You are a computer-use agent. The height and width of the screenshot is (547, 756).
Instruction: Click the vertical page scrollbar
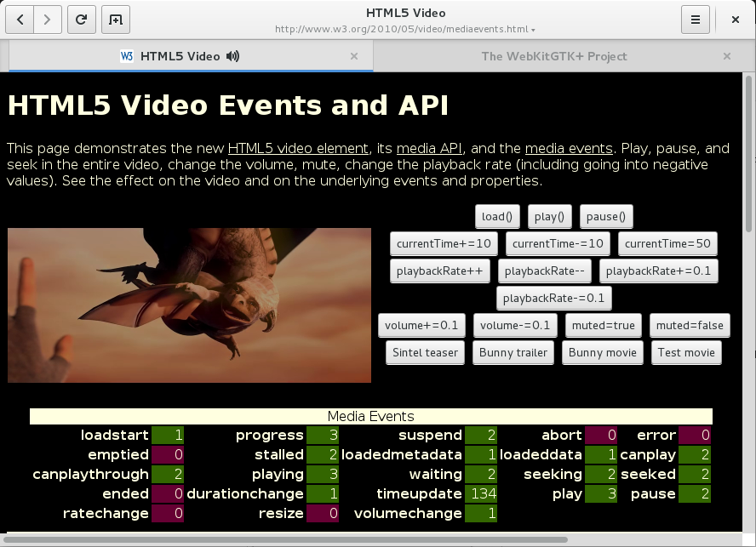[x=749, y=154]
